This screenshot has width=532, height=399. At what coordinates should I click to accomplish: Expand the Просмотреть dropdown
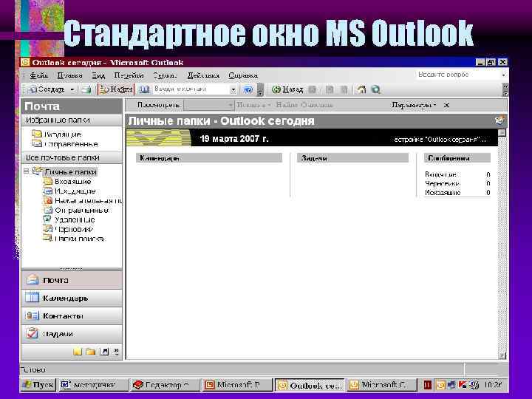[208, 105]
